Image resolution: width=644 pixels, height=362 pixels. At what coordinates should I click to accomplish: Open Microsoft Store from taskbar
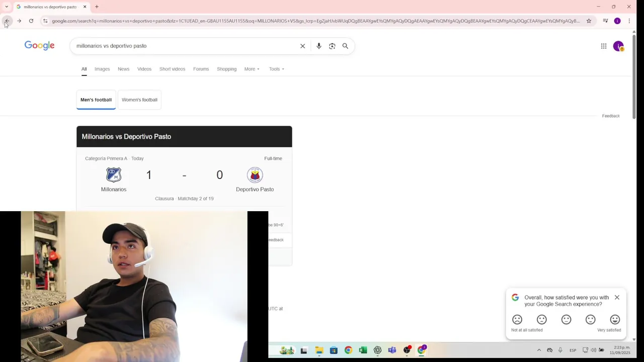coord(334,350)
